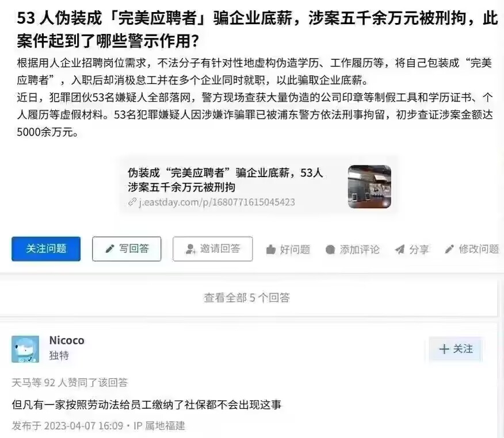This screenshot has width=504, height=438.
Task: Click the 邀请回答 button
Action: point(212,249)
